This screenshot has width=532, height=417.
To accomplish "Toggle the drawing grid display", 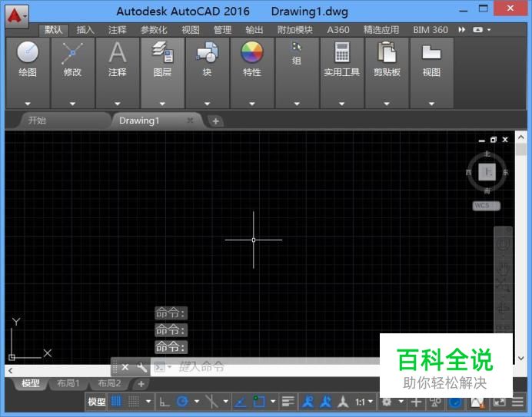I will 116,402.
